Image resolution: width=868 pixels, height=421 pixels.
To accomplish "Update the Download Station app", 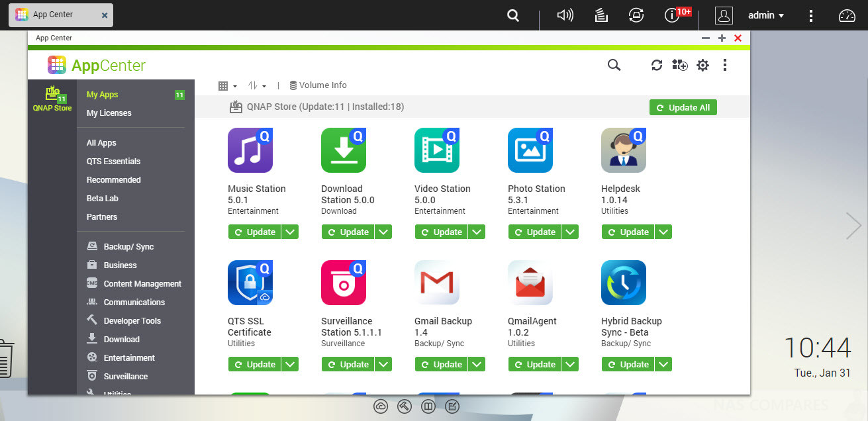I will point(348,232).
